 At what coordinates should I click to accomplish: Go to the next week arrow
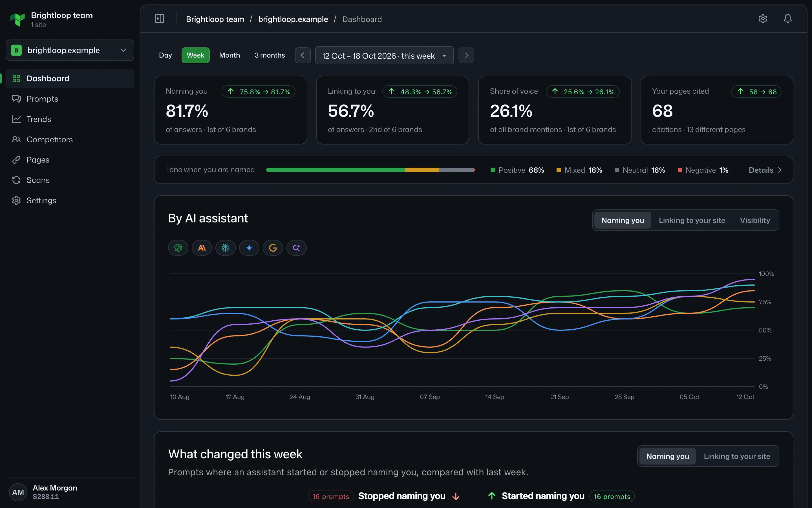[466, 55]
